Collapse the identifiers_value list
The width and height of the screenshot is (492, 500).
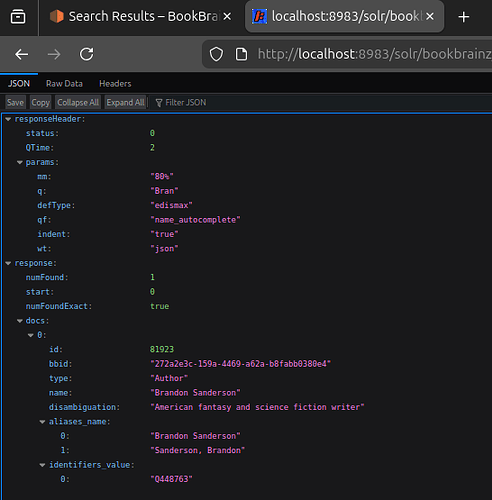click(x=42, y=465)
